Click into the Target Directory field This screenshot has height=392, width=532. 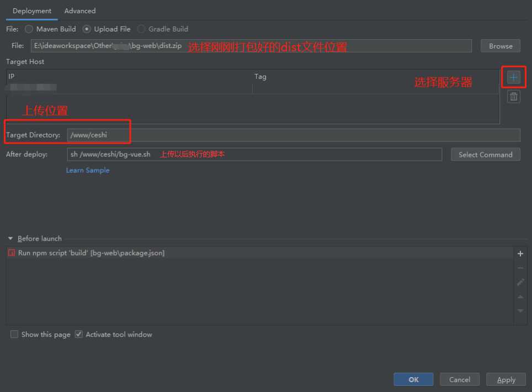point(292,135)
